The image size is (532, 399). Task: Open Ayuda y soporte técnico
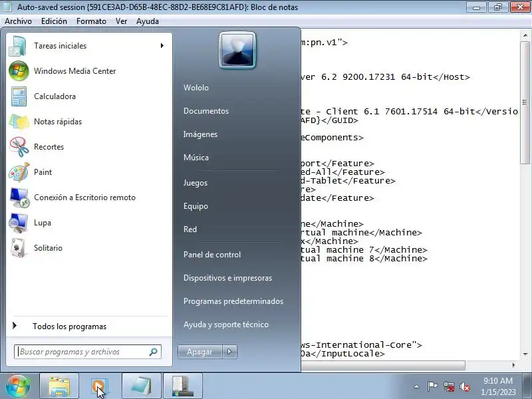click(226, 325)
